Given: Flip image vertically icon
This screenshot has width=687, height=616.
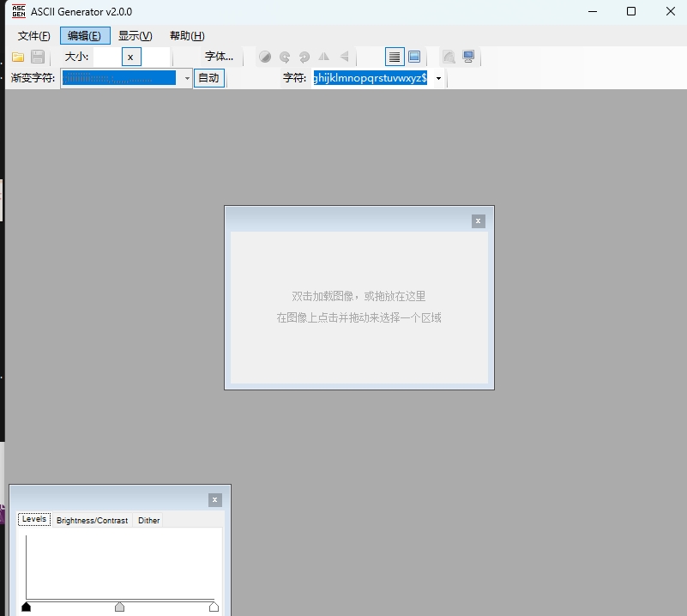Looking at the screenshot, I should point(345,57).
